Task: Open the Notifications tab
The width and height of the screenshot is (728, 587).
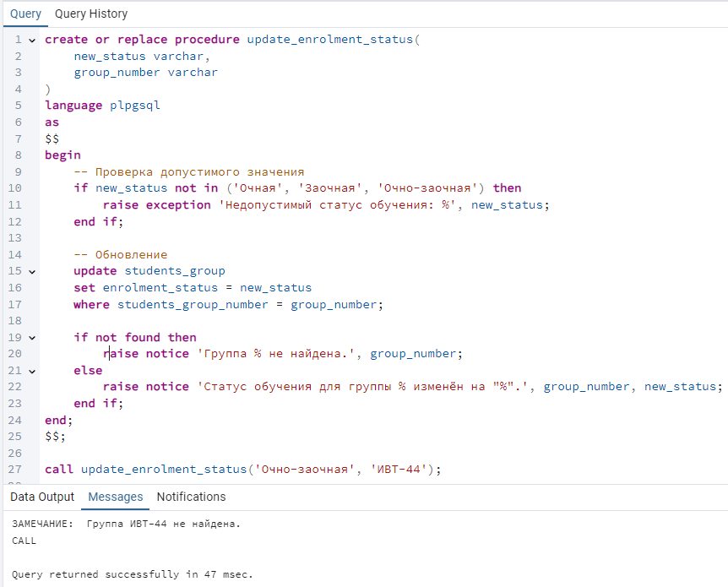Action: 191,497
